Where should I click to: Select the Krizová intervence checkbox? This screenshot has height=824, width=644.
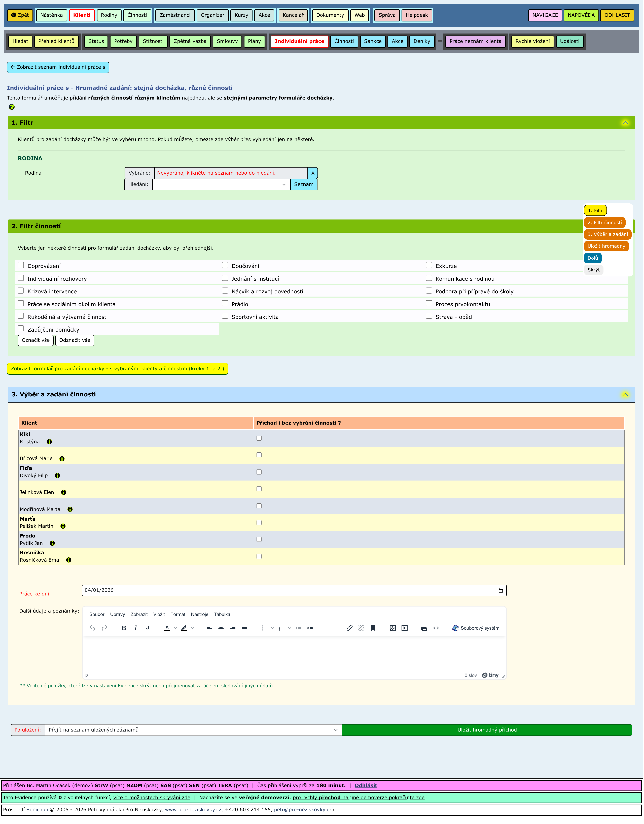click(x=21, y=291)
